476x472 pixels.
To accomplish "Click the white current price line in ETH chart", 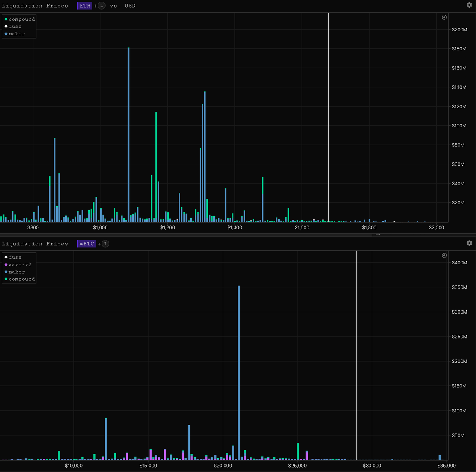I will pos(328,117).
